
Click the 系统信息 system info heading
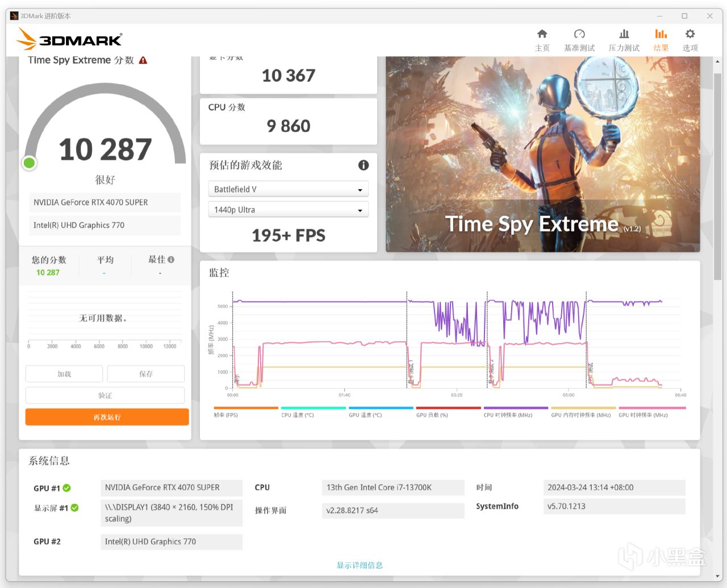click(x=49, y=461)
